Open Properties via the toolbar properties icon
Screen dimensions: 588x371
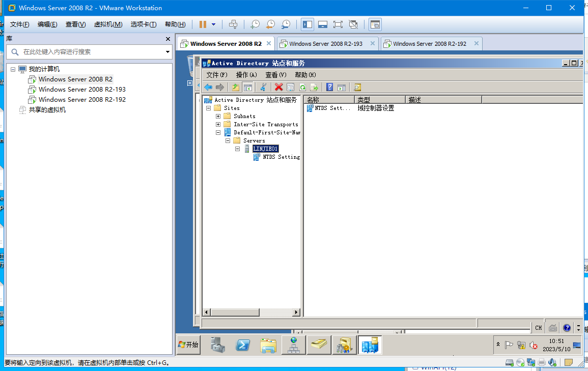coord(291,88)
